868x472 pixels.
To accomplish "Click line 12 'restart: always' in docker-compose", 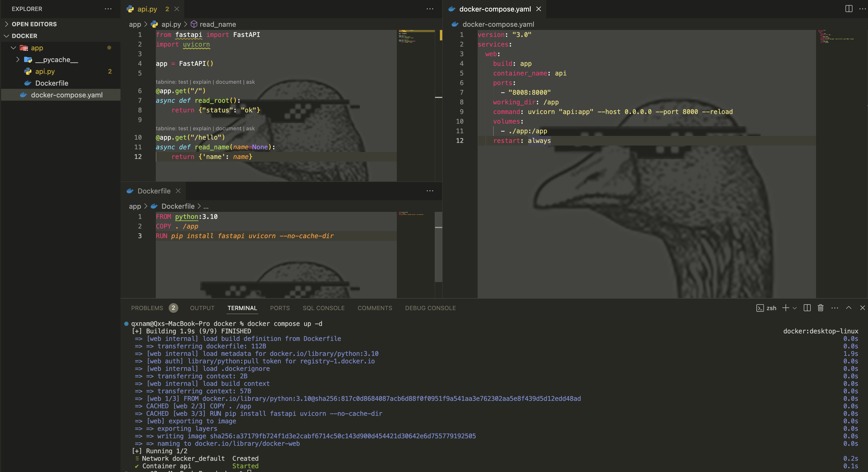I will (522, 141).
